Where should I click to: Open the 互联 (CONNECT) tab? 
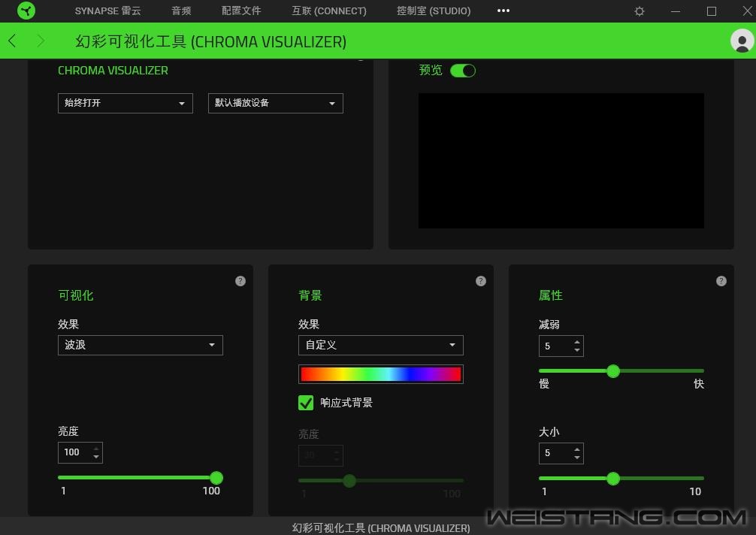click(329, 11)
